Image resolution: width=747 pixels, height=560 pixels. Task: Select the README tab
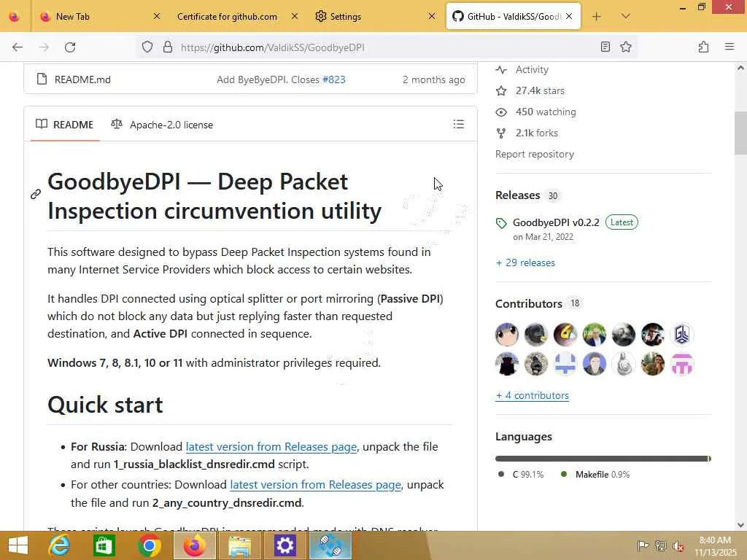65,125
